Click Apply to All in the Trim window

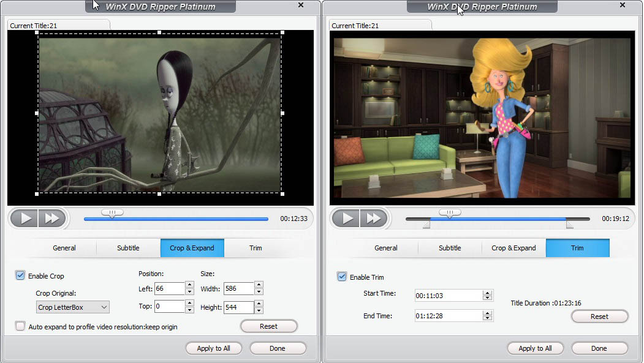pos(535,348)
